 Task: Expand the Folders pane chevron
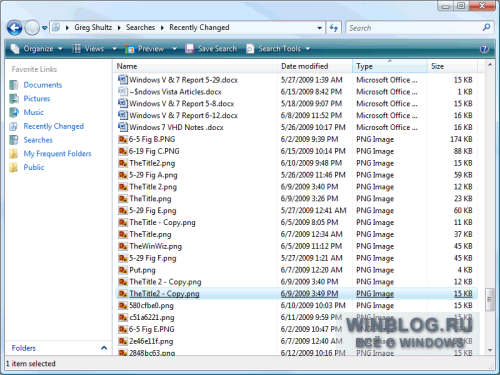[104, 348]
